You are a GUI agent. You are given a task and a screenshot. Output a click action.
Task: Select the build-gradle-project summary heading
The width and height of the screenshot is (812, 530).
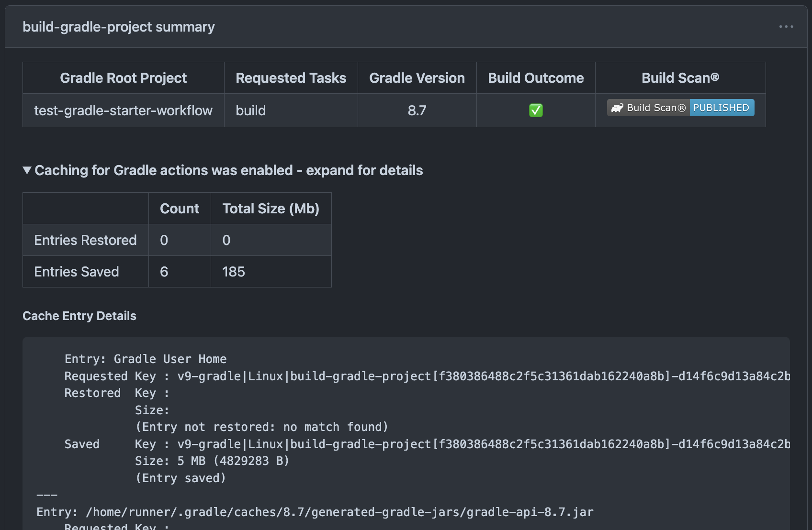(119, 27)
